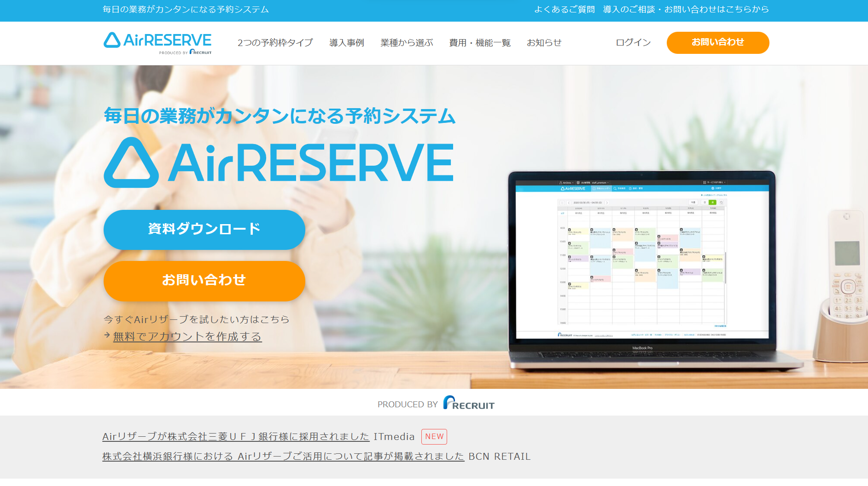Click the AirRESERVE logo in header
This screenshot has height=486, width=868.
157,43
